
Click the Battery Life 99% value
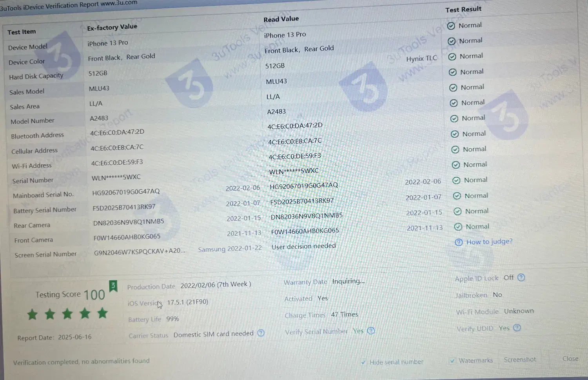(172, 319)
